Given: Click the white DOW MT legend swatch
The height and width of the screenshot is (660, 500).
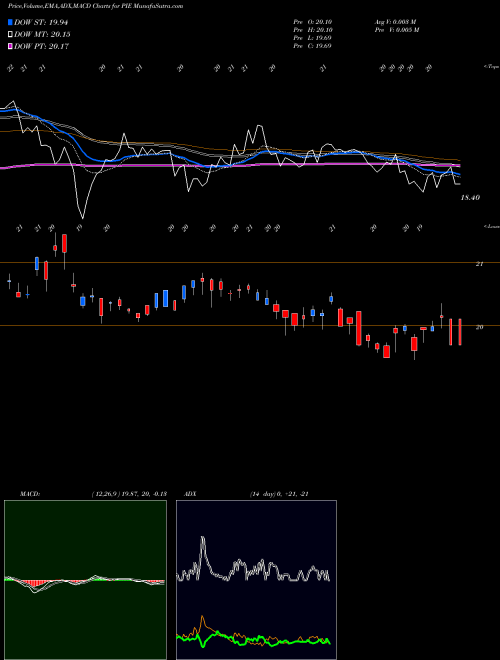Looking at the screenshot, I should (10, 35).
